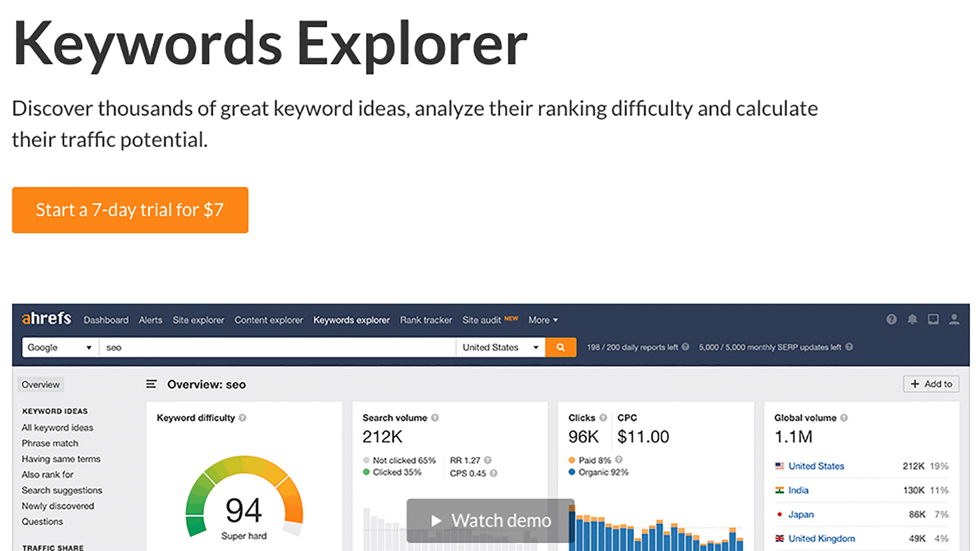980x551 pixels.
Task: Click the United States flag icon
Action: click(x=779, y=466)
